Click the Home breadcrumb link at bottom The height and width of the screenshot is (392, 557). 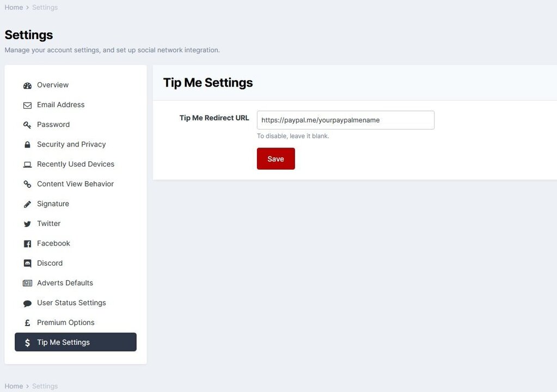(14, 386)
